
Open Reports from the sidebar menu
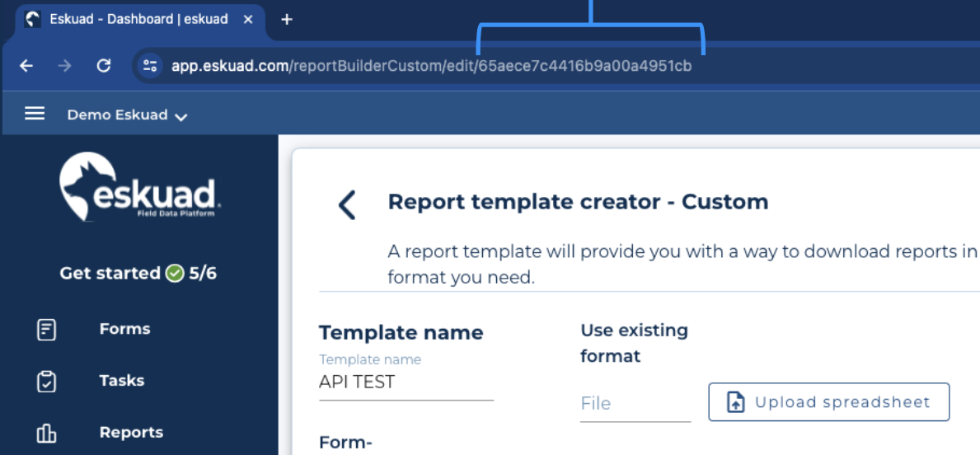pos(131,433)
